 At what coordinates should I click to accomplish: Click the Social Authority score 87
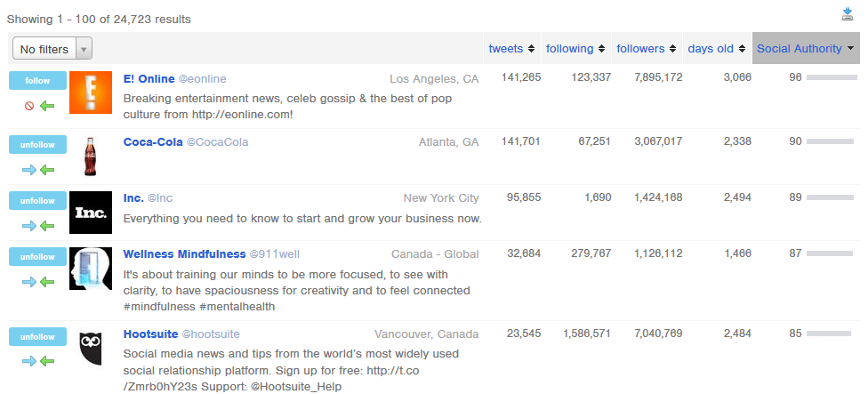[x=795, y=253]
